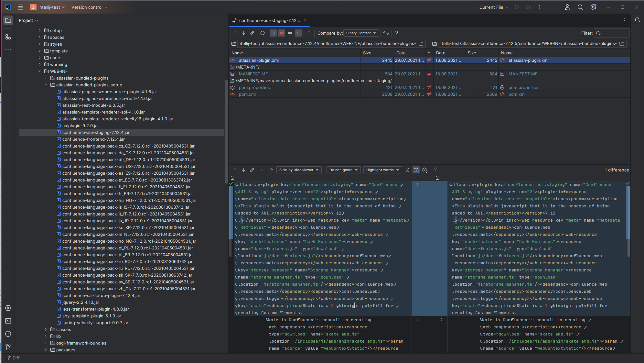The height and width of the screenshot is (363, 644).
Task: Open the intellij-test project menu
Action: (x=48, y=7)
